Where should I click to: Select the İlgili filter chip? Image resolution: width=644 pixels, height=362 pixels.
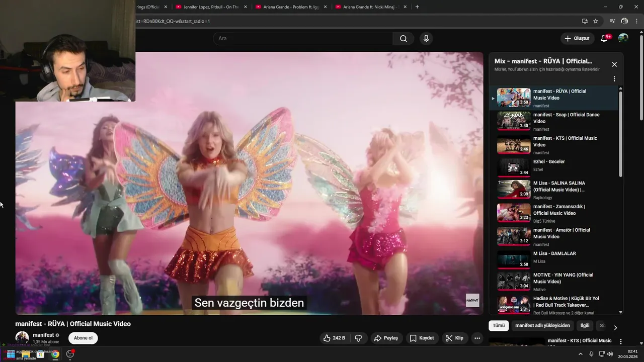(585, 326)
